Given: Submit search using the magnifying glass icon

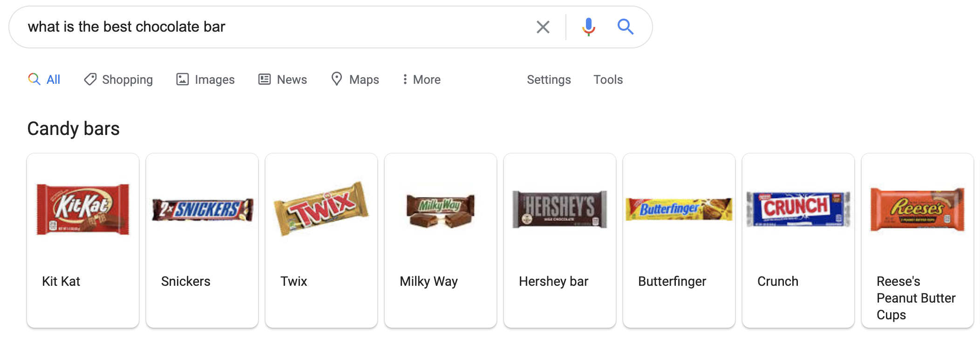Looking at the screenshot, I should [625, 27].
